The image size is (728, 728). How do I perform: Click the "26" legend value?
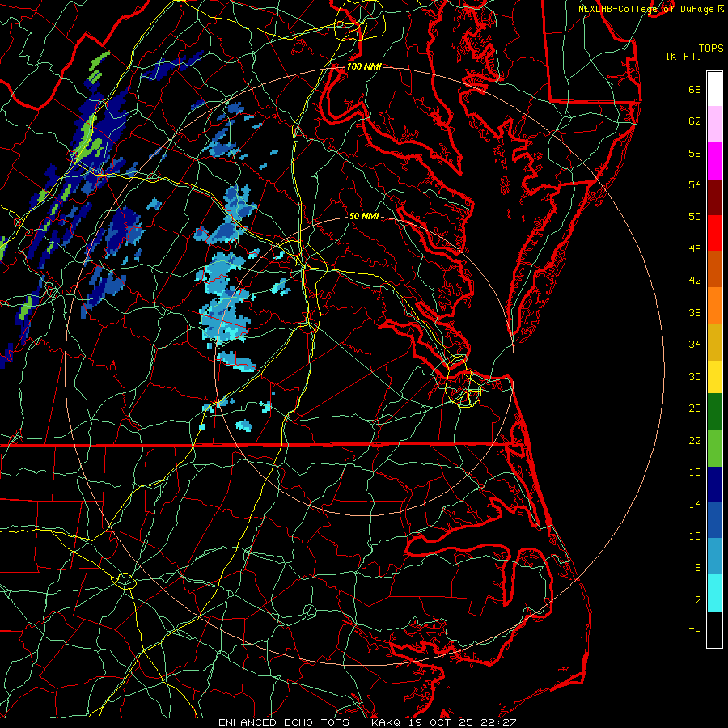pos(695,408)
